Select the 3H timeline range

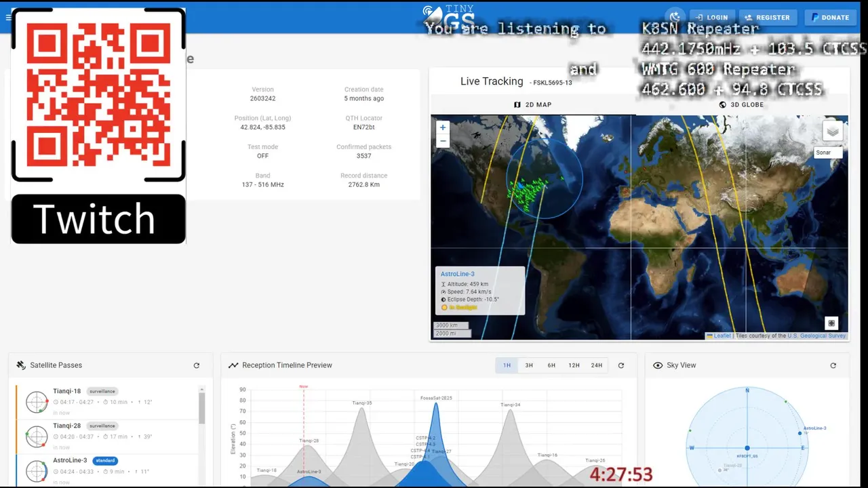(529, 365)
